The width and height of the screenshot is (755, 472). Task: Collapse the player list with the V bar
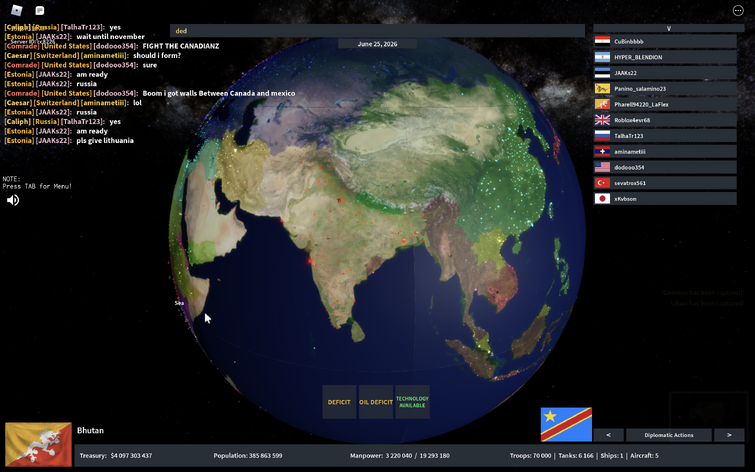[x=668, y=28]
